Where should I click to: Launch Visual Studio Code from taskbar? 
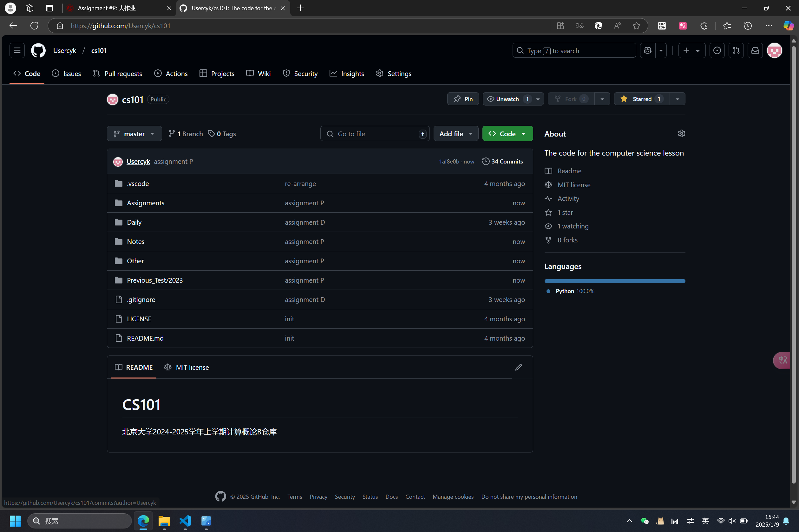(x=186, y=521)
